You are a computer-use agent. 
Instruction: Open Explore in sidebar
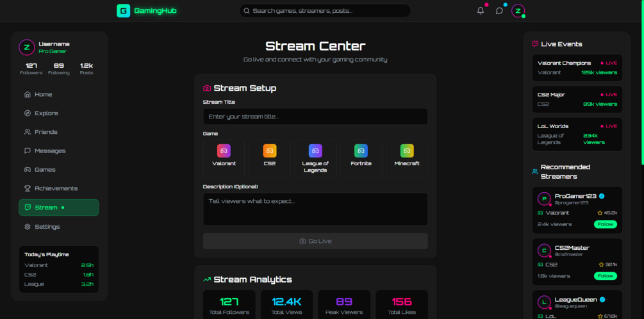click(x=59, y=113)
